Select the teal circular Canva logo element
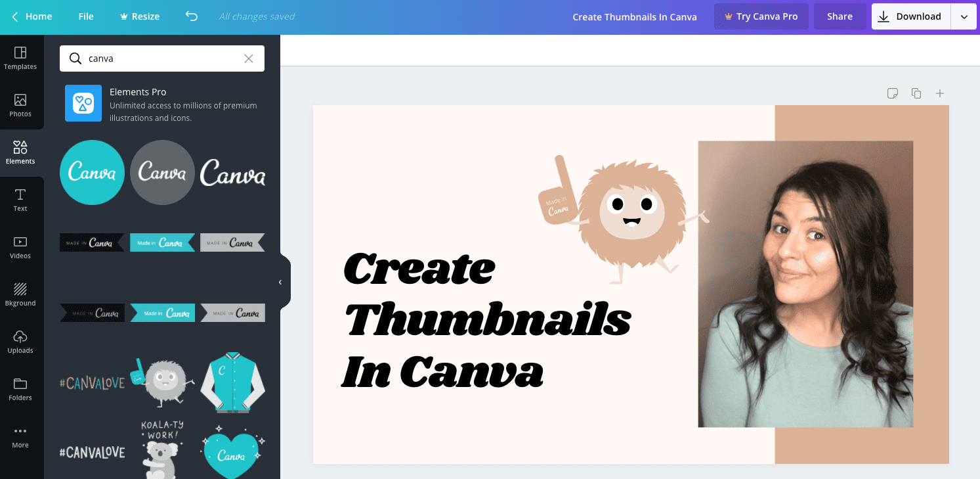 (92, 172)
